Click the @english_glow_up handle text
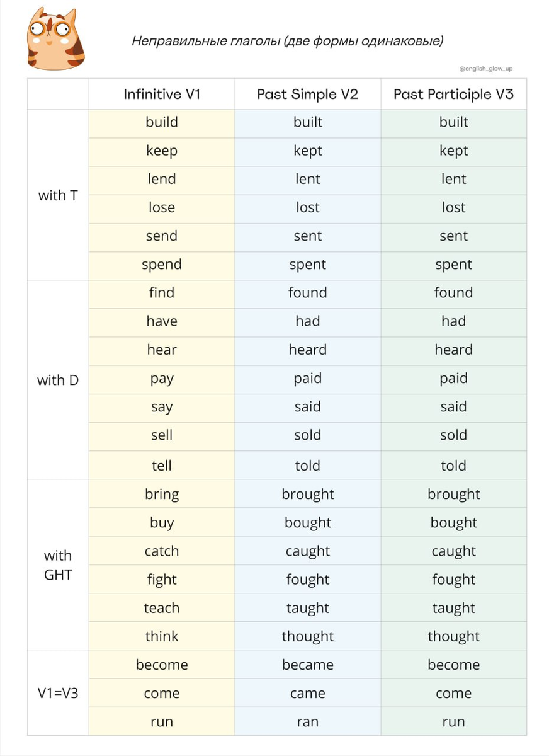The height and width of the screenshot is (756, 549). (486, 69)
